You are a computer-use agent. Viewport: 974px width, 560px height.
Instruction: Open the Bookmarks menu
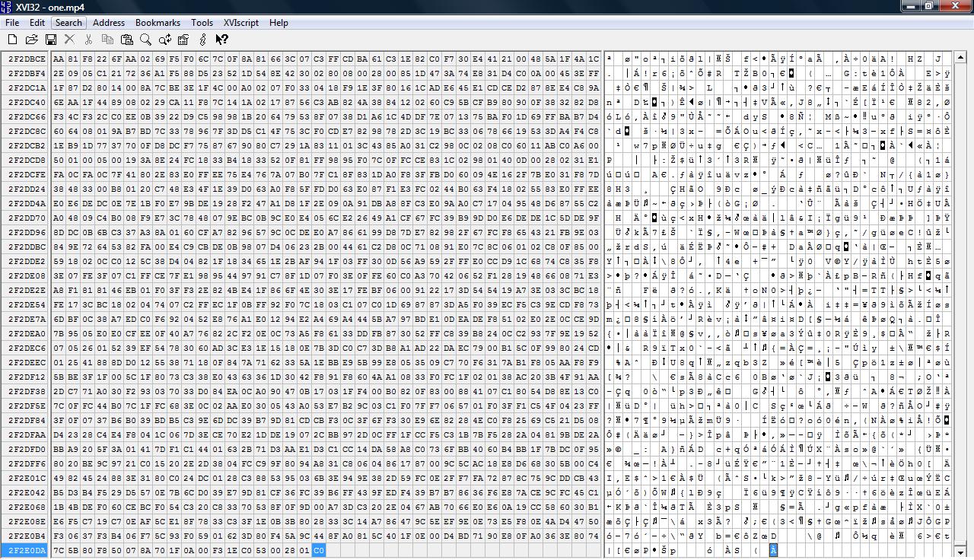click(158, 23)
